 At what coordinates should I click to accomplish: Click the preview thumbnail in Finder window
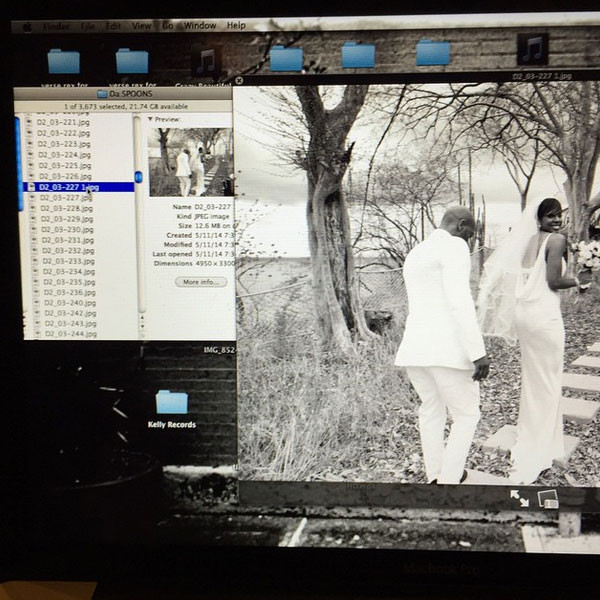coord(190,160)
